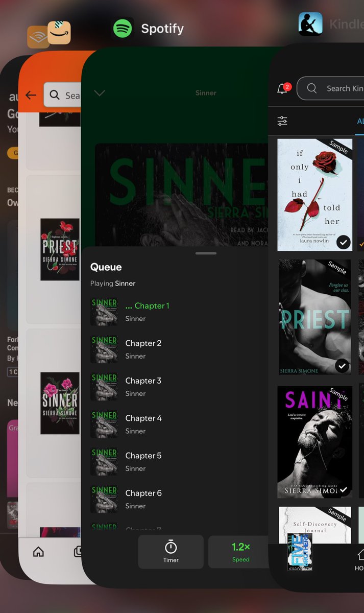Image resolution: width=364 pixels, height=613 pixels.
Task: Tap the Audible app icon in switcher
Action: click(38, 37)
